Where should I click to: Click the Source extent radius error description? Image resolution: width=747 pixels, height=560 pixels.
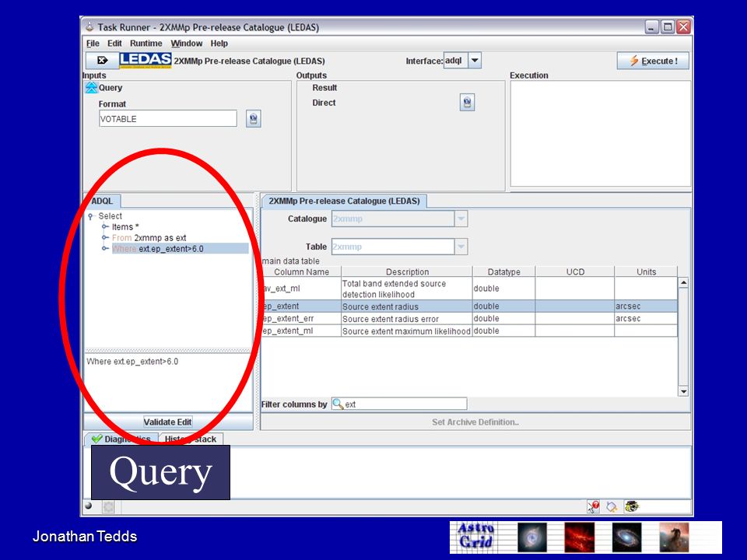point(390,319)
